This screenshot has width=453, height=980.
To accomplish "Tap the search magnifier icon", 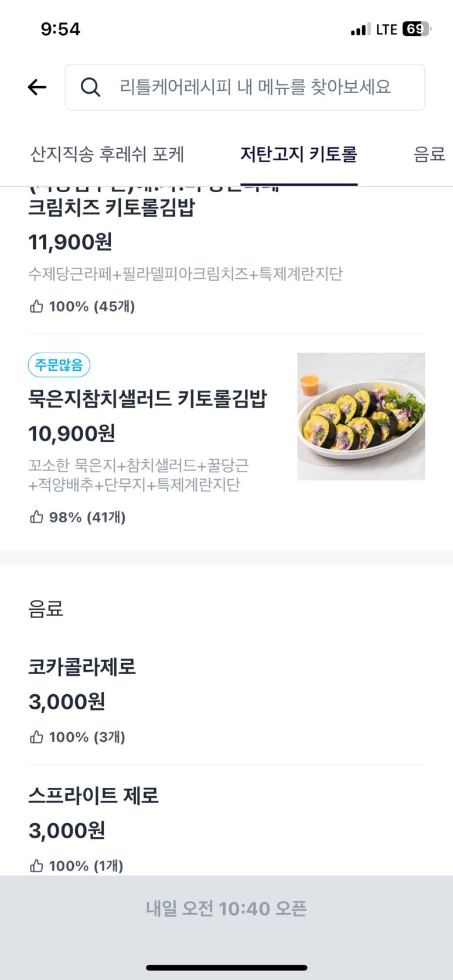I will click(90, 87).
